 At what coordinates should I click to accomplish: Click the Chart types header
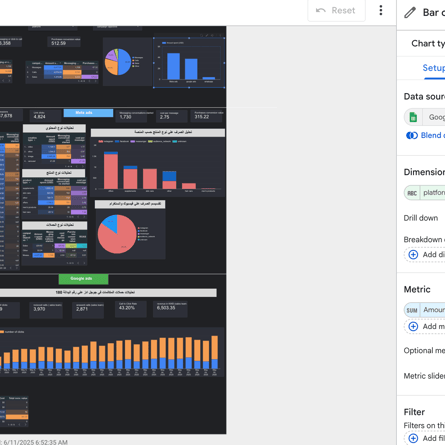428,43
